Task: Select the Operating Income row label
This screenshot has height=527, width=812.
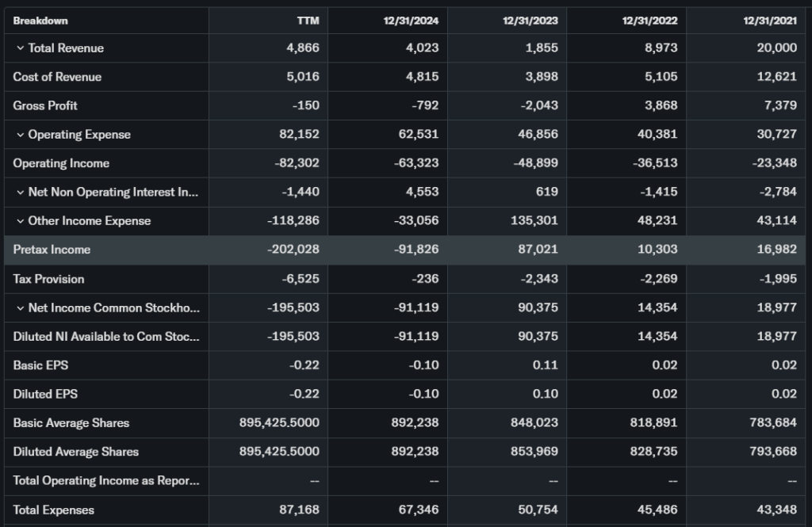Action: (x=61, y=163)
